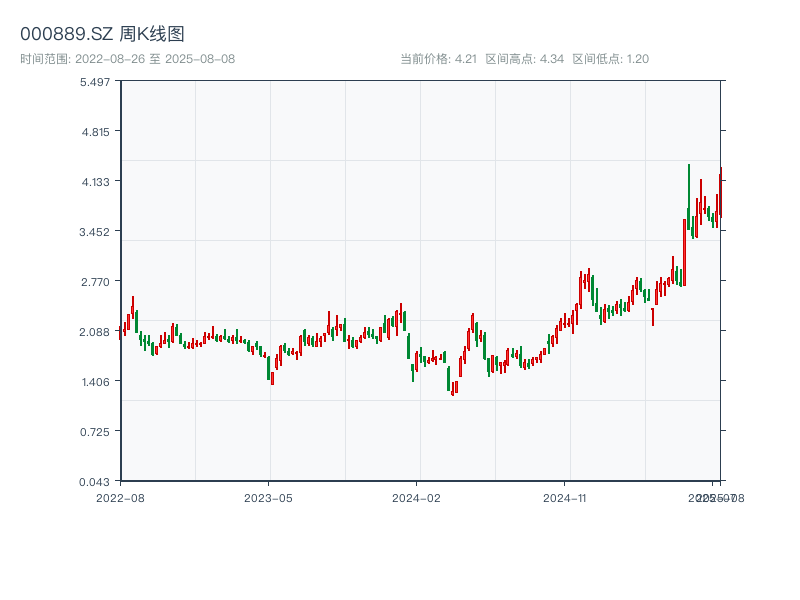Screen dimensions: 800x600
Task: Click the 当前价格 4.21 label
Action: 438,59
